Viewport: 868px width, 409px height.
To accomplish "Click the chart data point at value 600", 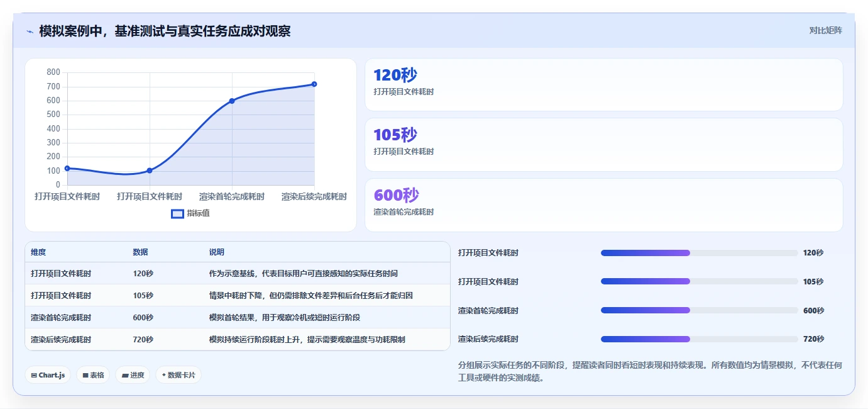I will pyautogui.click(x=232, y=101).
